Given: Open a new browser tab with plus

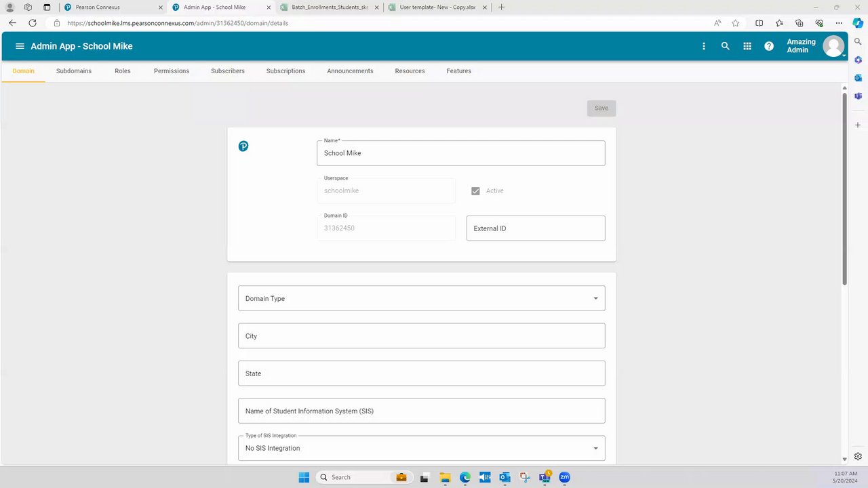Looking at the screenshot, I should [x=501, y=7].
